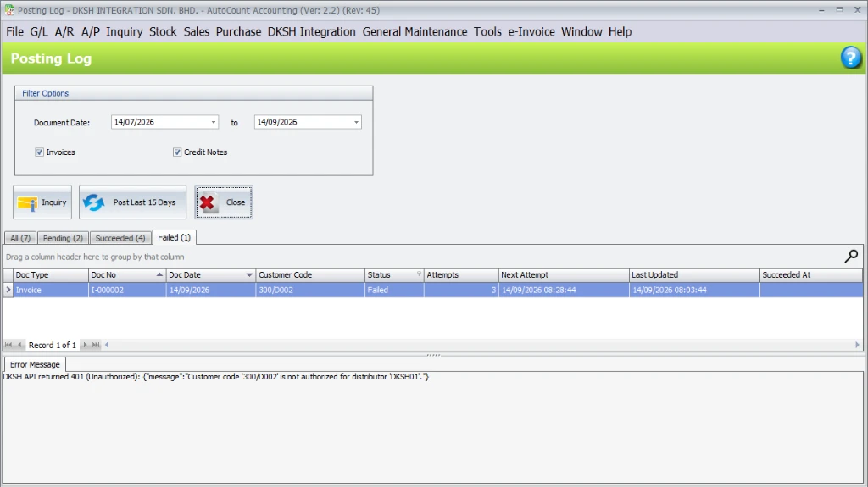Go to next record navigator arrow
The height and width of the screenshot is (487, 868).
pos(86,345)
